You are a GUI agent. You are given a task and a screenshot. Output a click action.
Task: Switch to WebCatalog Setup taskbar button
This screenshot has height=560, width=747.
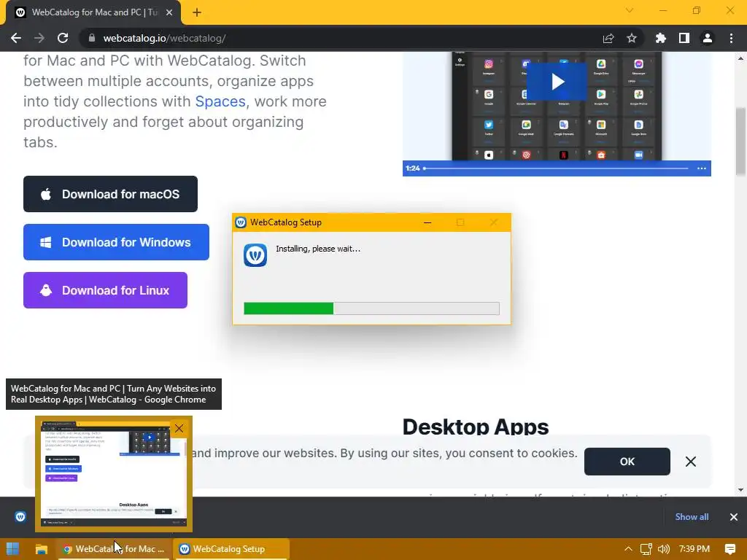point(231,549)
